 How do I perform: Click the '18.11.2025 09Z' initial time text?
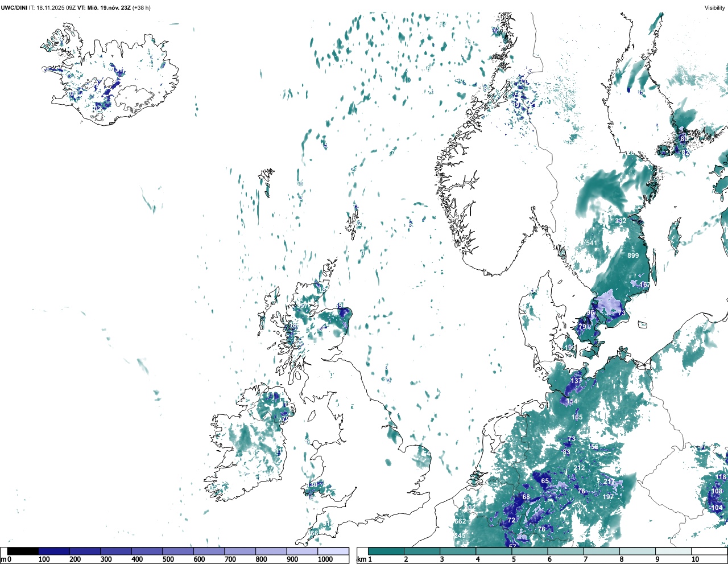coord(56,7)
